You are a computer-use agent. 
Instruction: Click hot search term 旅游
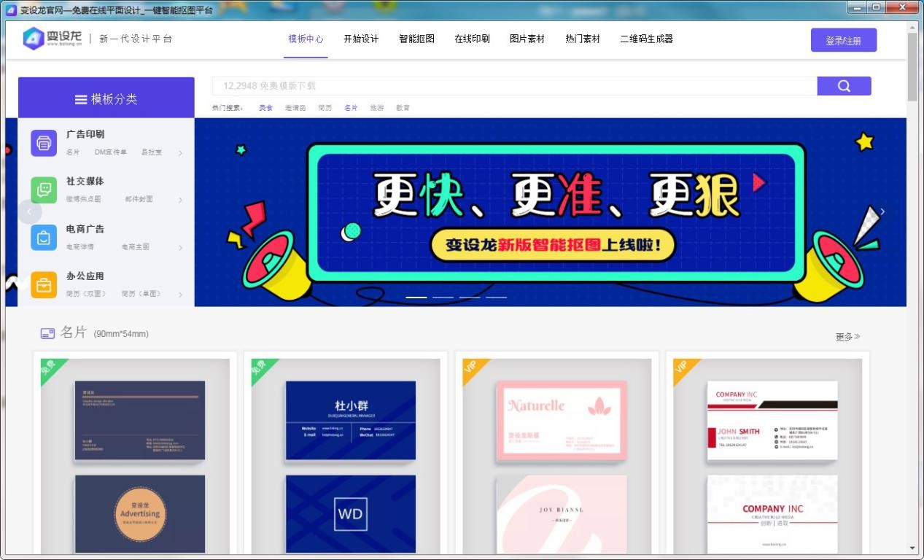click(376, 108)
